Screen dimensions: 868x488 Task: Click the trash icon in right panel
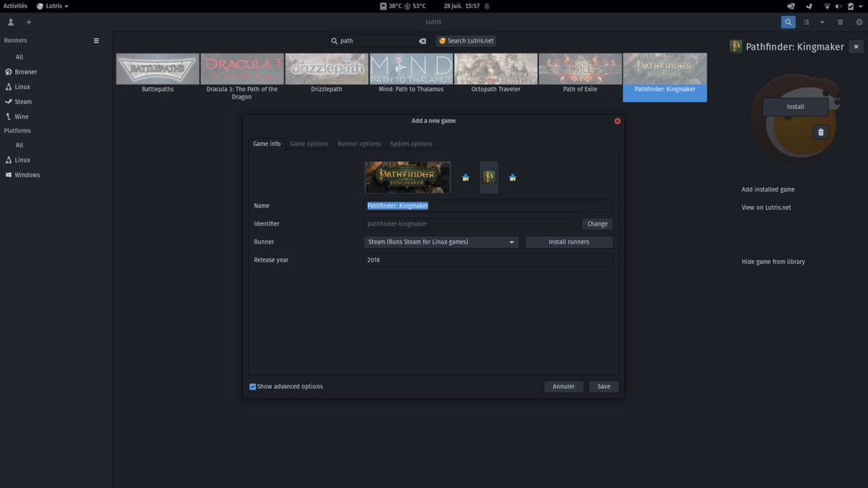click(x=820, y=132)
